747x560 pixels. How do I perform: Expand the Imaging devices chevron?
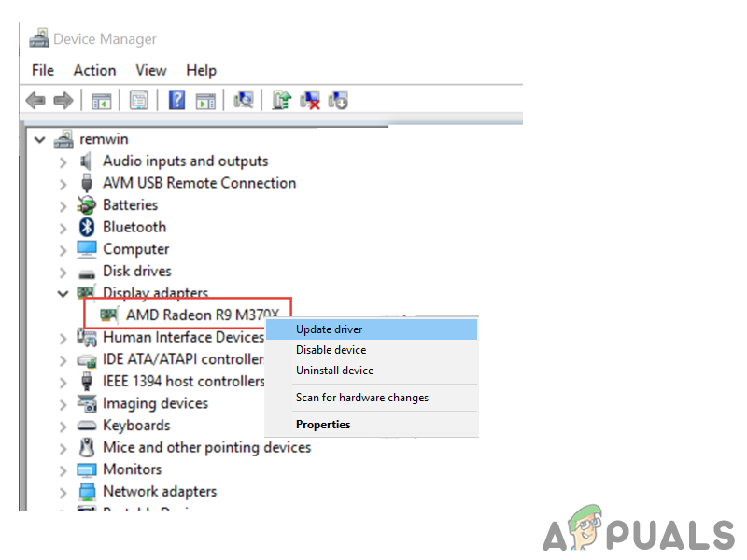pos(63,404)
